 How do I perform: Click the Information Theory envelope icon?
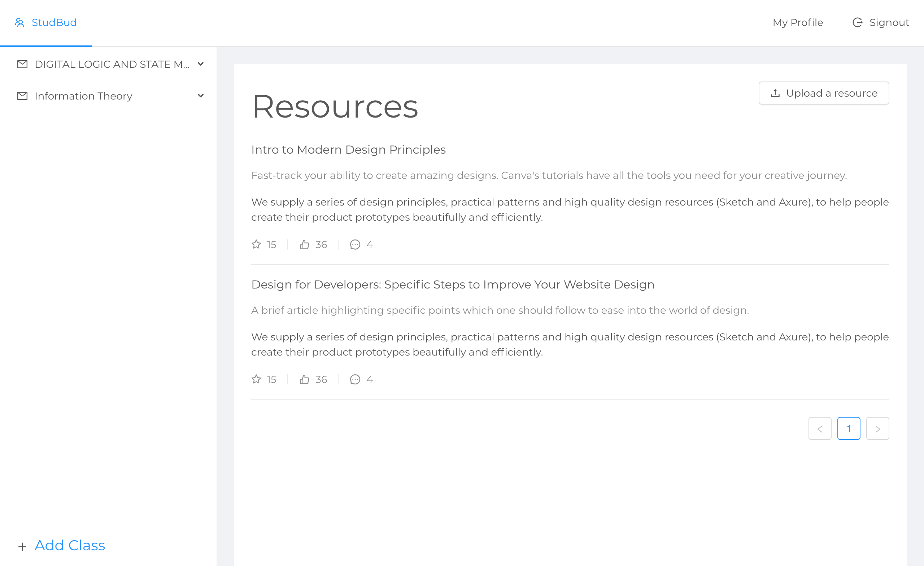click(x=22, y=96)
